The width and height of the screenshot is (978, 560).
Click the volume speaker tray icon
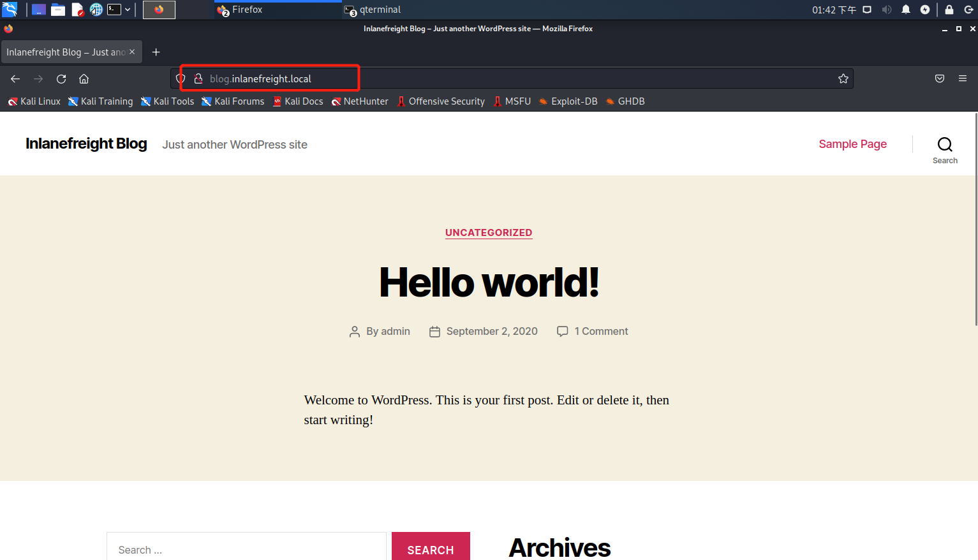(887, 10)
